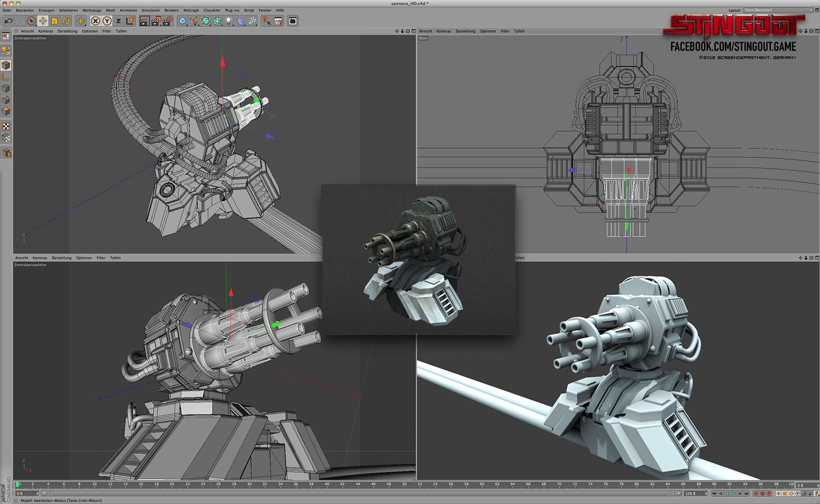Open the cube primitives dropdown
The image size is (820, 504).
point(183,21)
